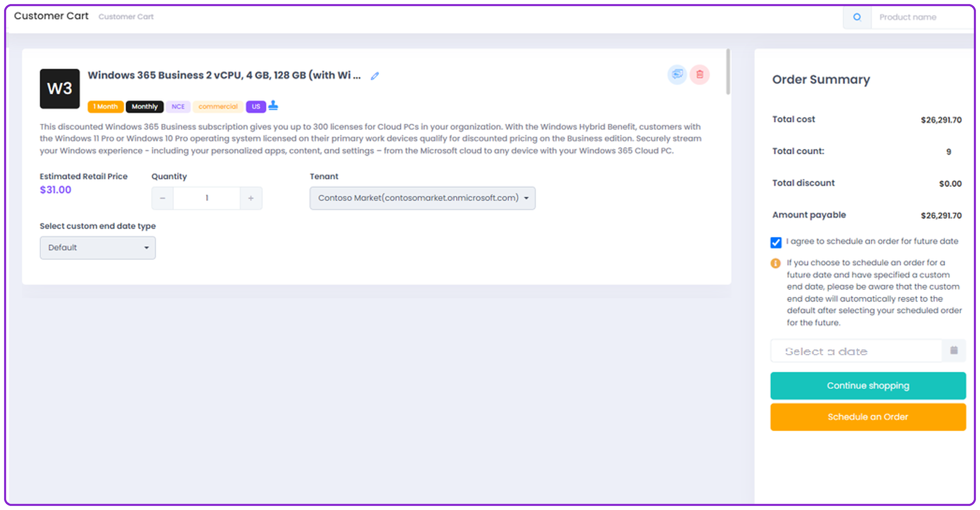Click the Total count value 9

[x=949, y=152]
